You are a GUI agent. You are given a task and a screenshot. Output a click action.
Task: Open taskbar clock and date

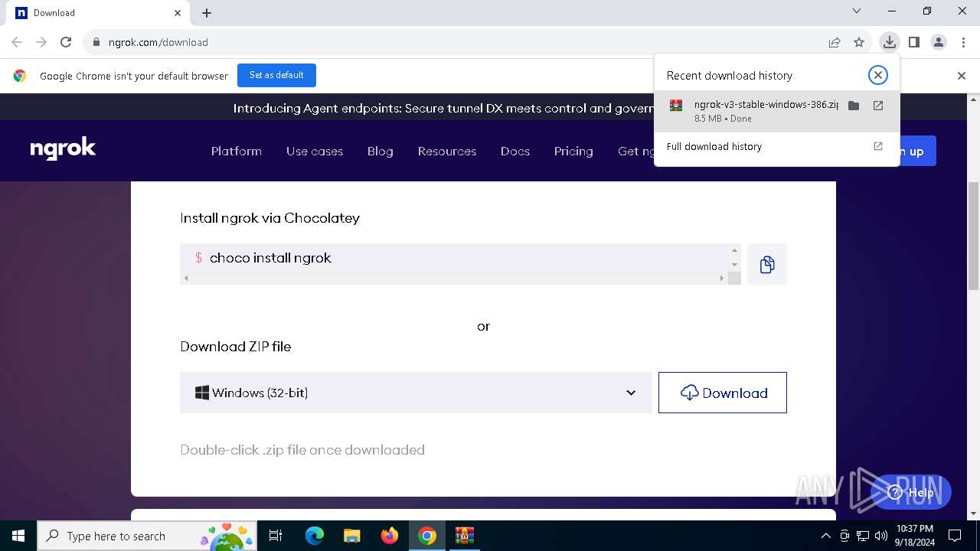(x=915, y=536)
